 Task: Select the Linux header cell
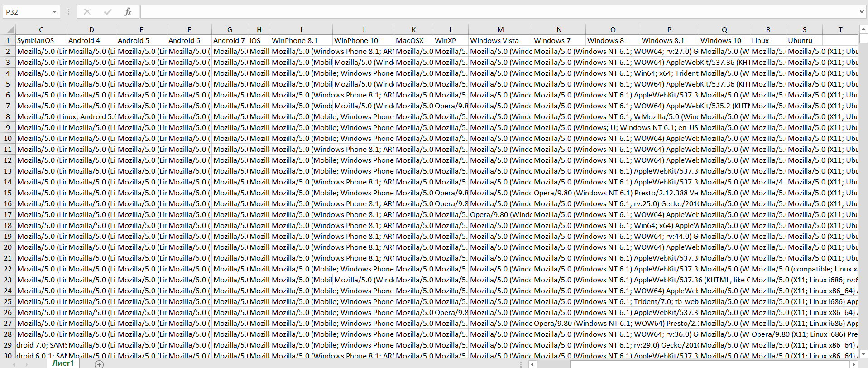(768, 40)
